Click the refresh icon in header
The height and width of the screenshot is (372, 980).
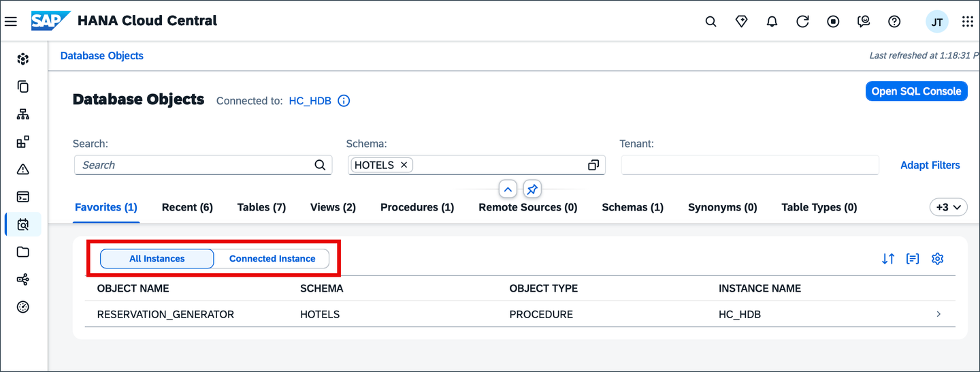[802, 22]
